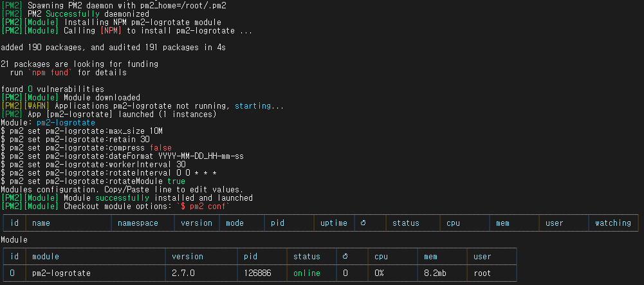Click the 'version' header in the process table
The width and height of the screenshot is (644, 285).
(197, 223)
